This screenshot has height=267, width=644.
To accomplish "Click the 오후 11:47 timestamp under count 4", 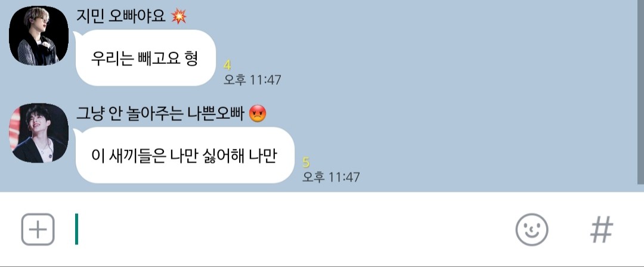I will (x=252, y=79).
